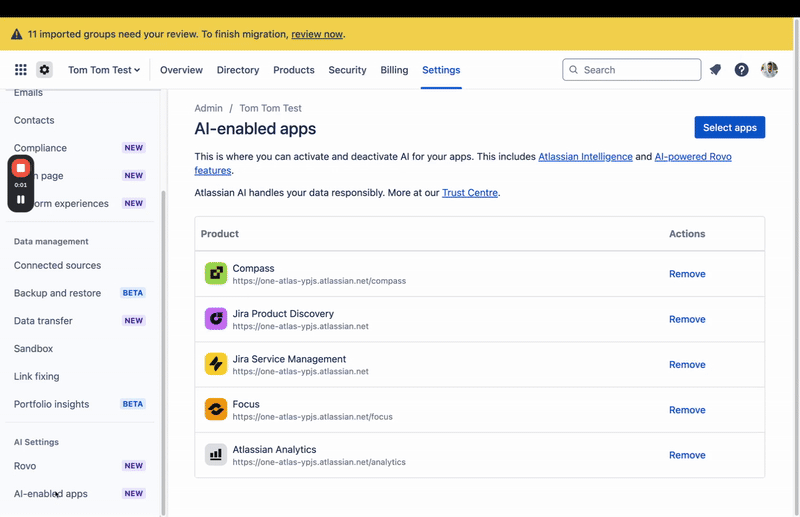Viewport: 800px width, 517px height.
Task: Switch to the Directory tab
Action: point(238,70)
